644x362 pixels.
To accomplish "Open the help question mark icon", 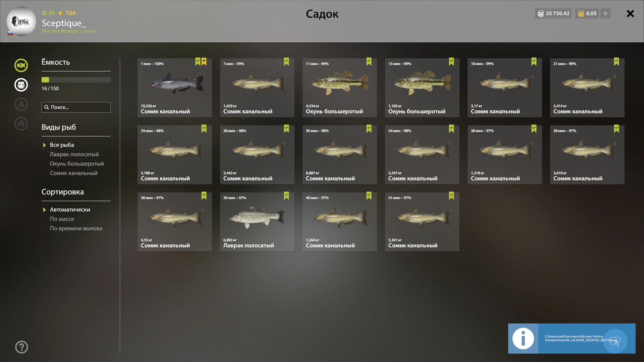I will pyautogui.click(x=21, y=347).
